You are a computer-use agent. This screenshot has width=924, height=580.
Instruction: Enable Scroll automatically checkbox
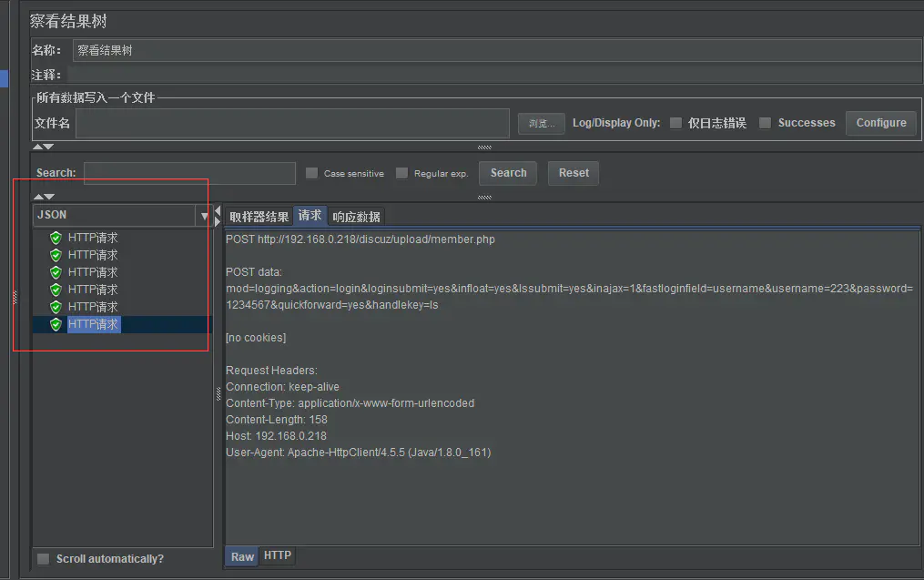[43, 558]
